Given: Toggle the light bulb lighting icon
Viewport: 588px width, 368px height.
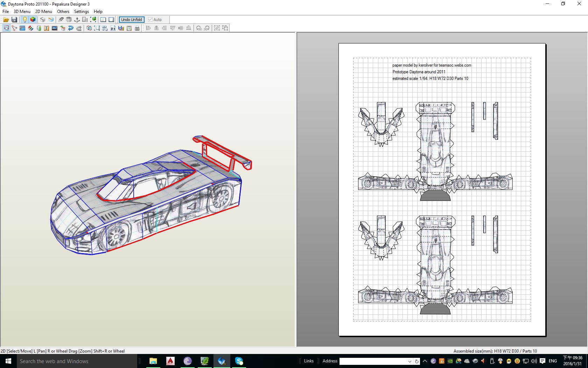Looking at the screenshot, I should [24, 20].
